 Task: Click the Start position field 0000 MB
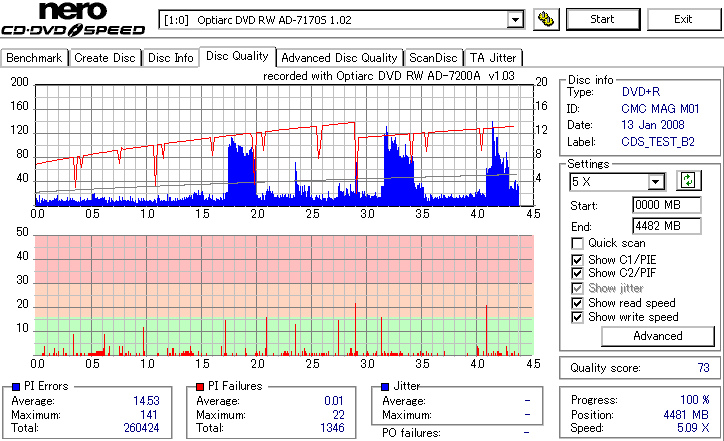[666, 205]
